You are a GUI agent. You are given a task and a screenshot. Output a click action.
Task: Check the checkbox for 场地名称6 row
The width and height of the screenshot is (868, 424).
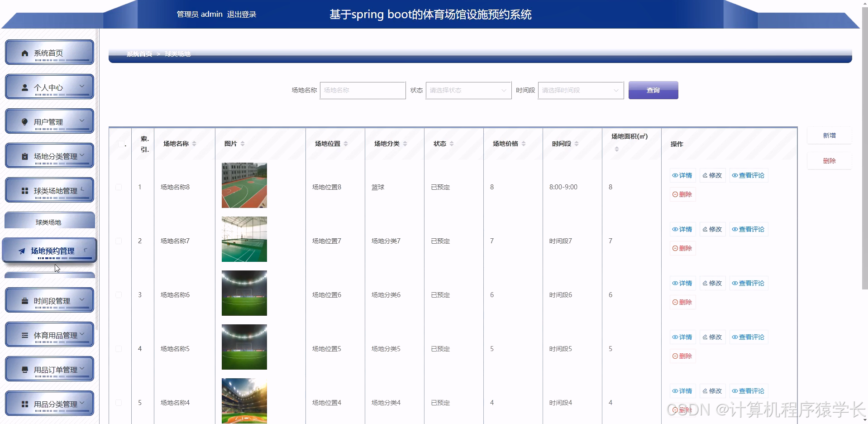coord(119,294)
